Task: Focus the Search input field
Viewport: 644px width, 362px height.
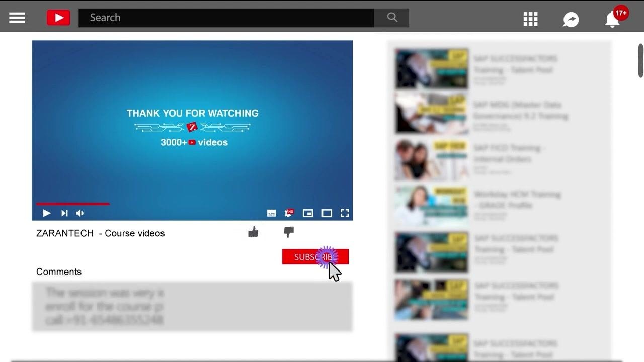Action: coord(226,18)
